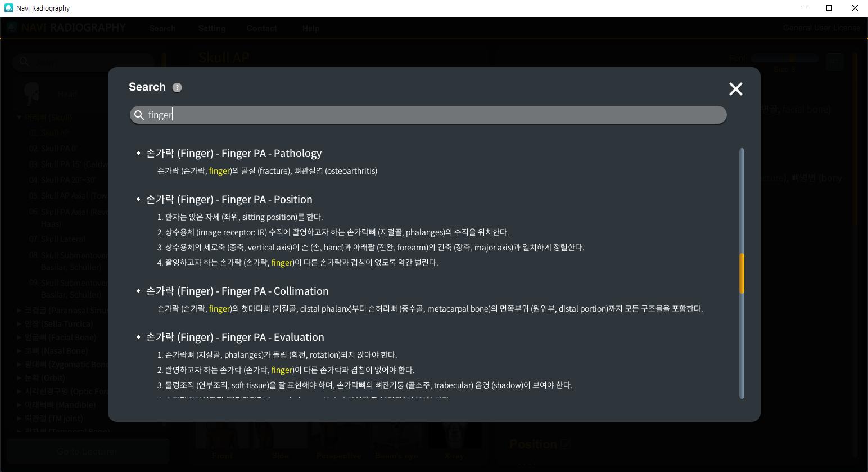
Task: Expand the Mandible tree category
Action: coord(19,404)
